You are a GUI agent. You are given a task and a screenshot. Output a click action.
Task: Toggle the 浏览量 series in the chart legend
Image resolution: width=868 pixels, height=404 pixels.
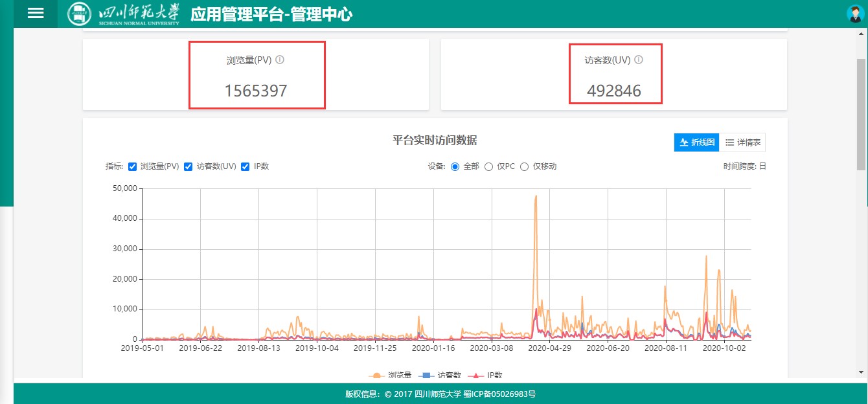(390, 375)
